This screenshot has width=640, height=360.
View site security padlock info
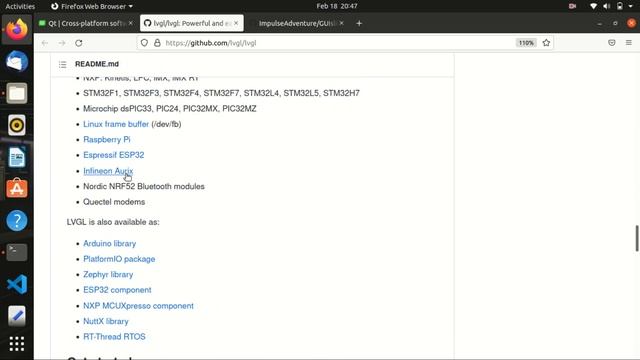(x=157, y=43)
